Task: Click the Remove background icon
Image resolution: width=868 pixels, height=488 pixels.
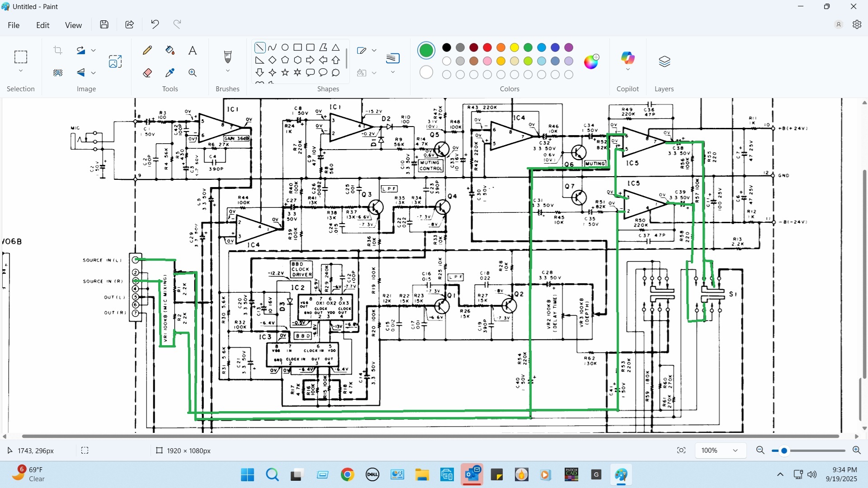Action: 58,73
